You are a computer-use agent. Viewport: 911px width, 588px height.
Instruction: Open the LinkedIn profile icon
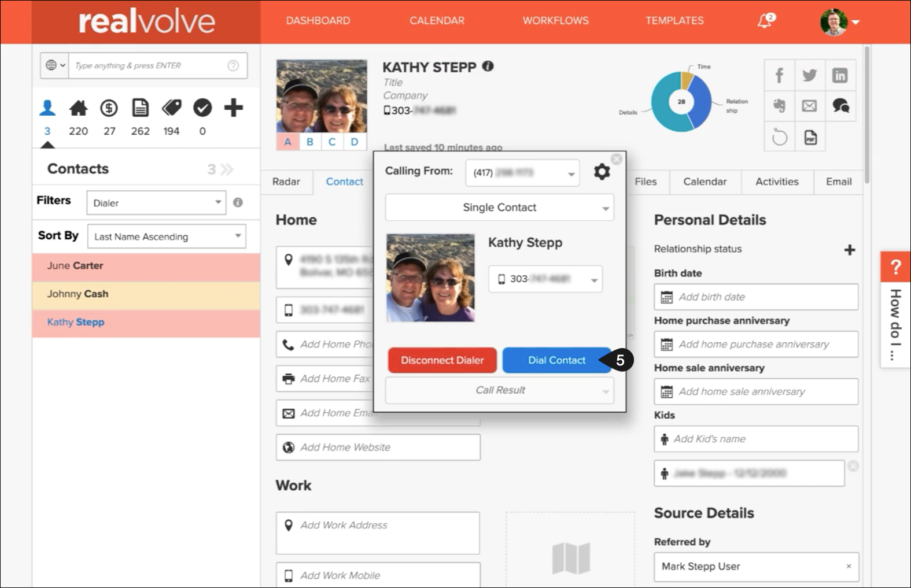[x=840, y=75]
